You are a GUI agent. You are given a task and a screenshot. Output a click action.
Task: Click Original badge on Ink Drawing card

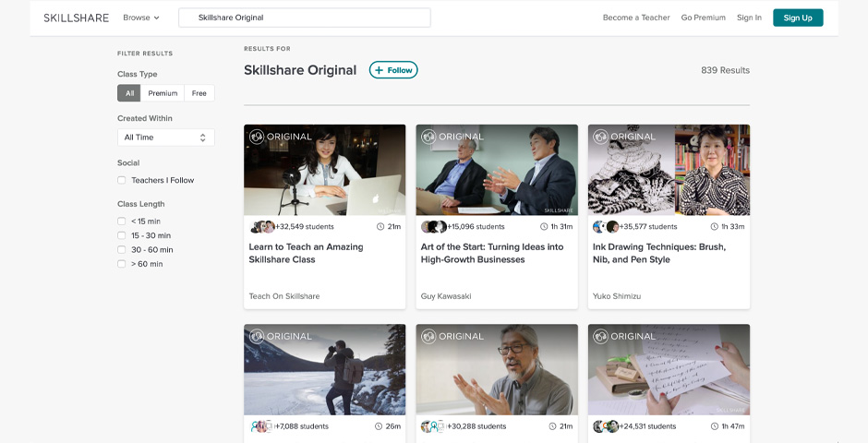pos(625,137)
